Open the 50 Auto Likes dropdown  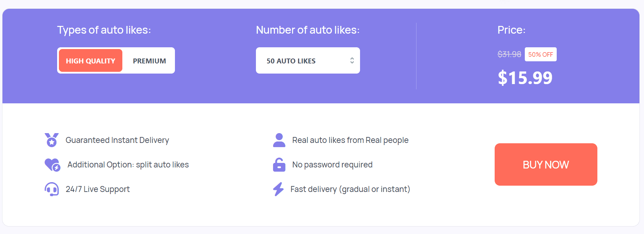307,61
